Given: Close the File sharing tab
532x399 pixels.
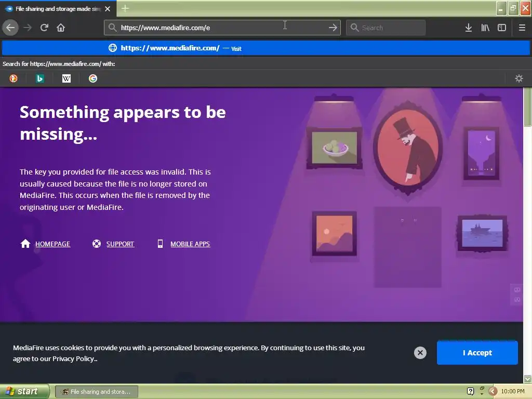Looking at the screenshot, I should tap(108, 9).
